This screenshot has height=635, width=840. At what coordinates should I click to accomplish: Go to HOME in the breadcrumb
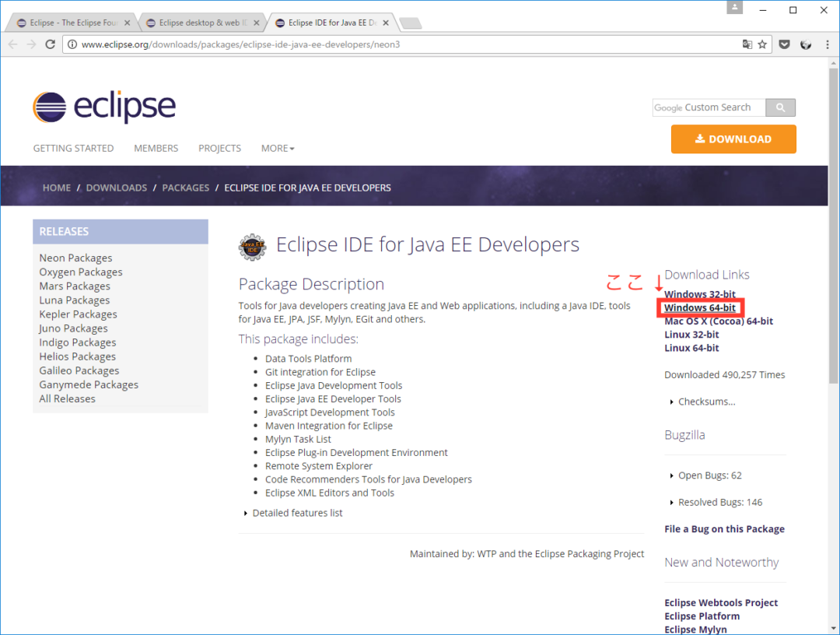pyautogui.click(x=57, y=188)
